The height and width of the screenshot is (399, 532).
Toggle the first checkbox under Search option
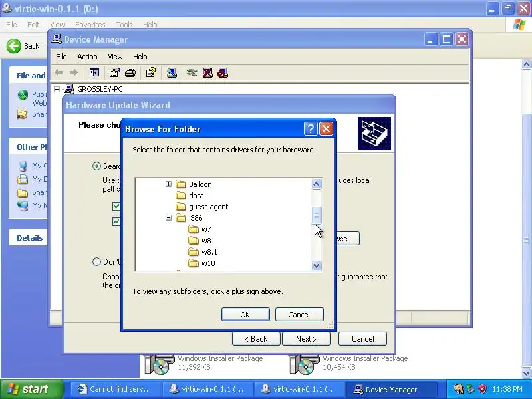[x=116, y=206]
